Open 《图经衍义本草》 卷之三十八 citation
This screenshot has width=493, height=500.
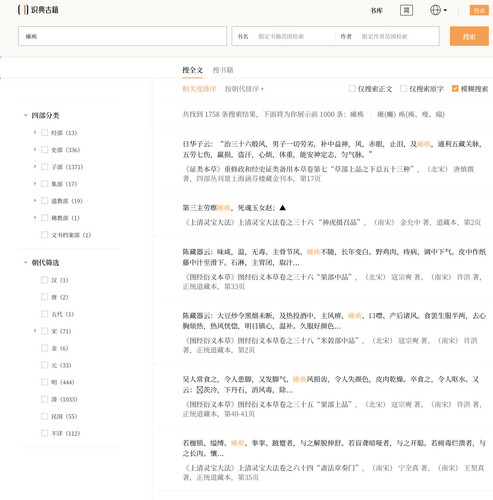(x=330, y=345)
